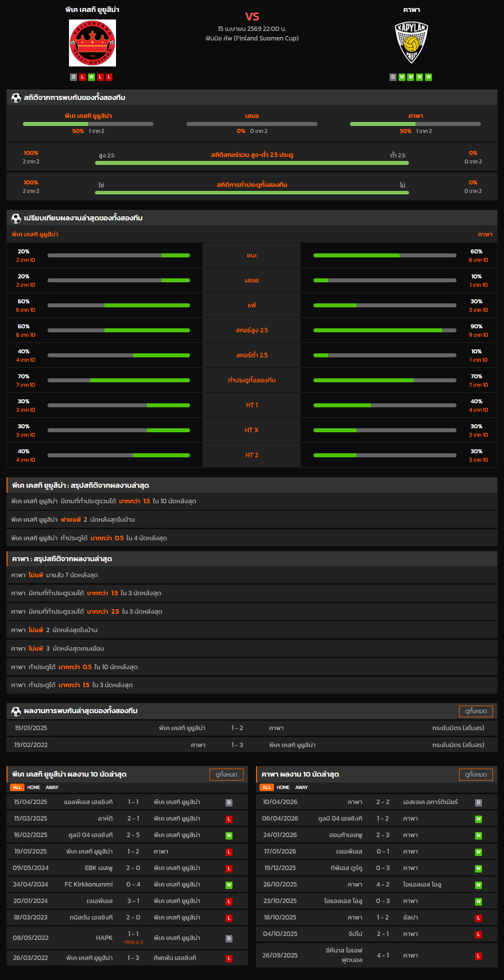Click green W badge on 16/02/2025 match row
This screenshot has width=504, height=980.
point(229,836)
